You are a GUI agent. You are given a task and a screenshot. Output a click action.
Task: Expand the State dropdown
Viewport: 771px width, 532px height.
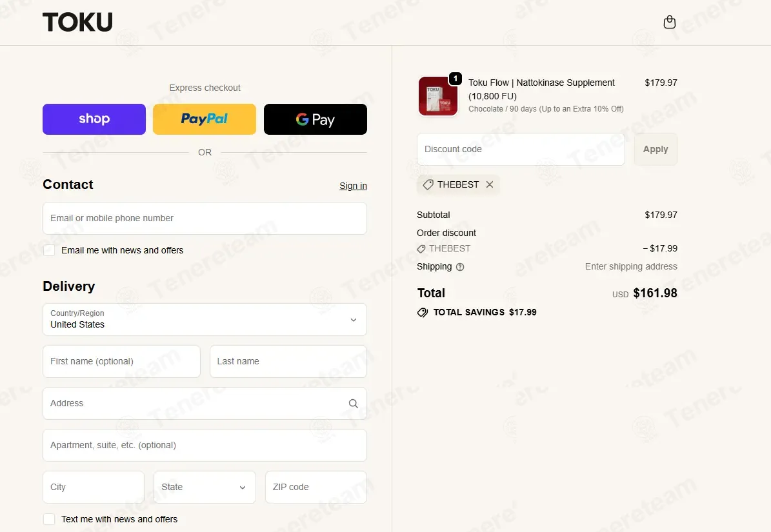click(205, 488)
